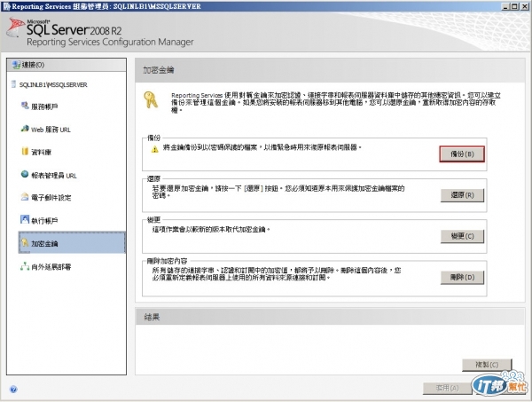Click the 加密金鑰 panel header text

pos(159,70)
